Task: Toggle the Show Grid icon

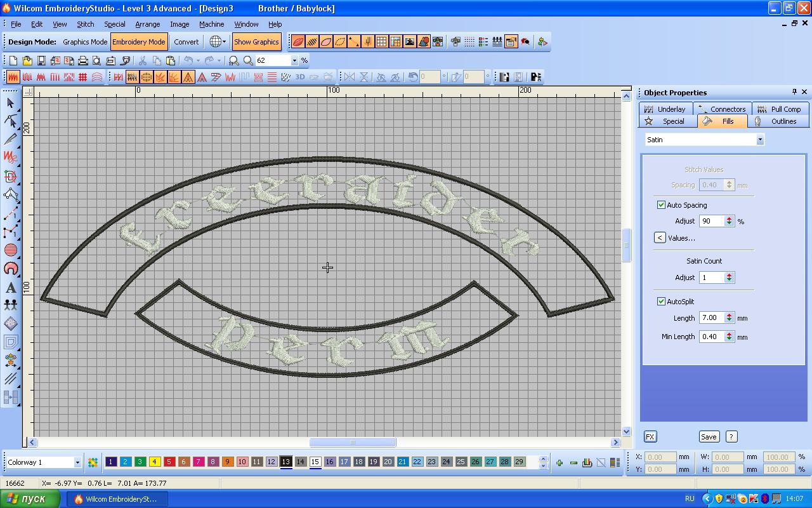Action: click(381, 42)
